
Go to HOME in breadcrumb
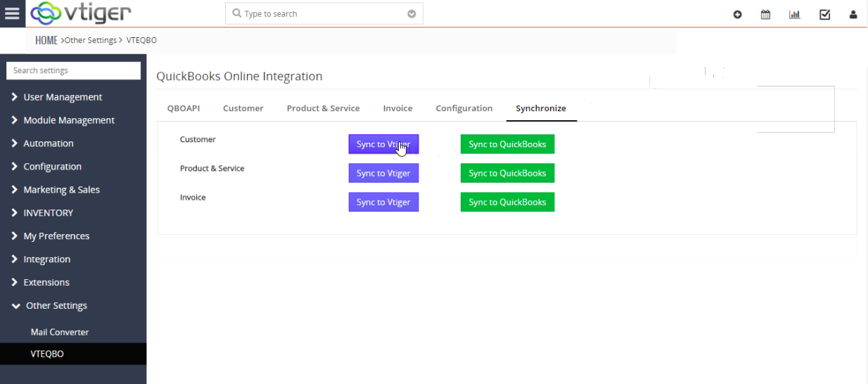pos(46,40)
